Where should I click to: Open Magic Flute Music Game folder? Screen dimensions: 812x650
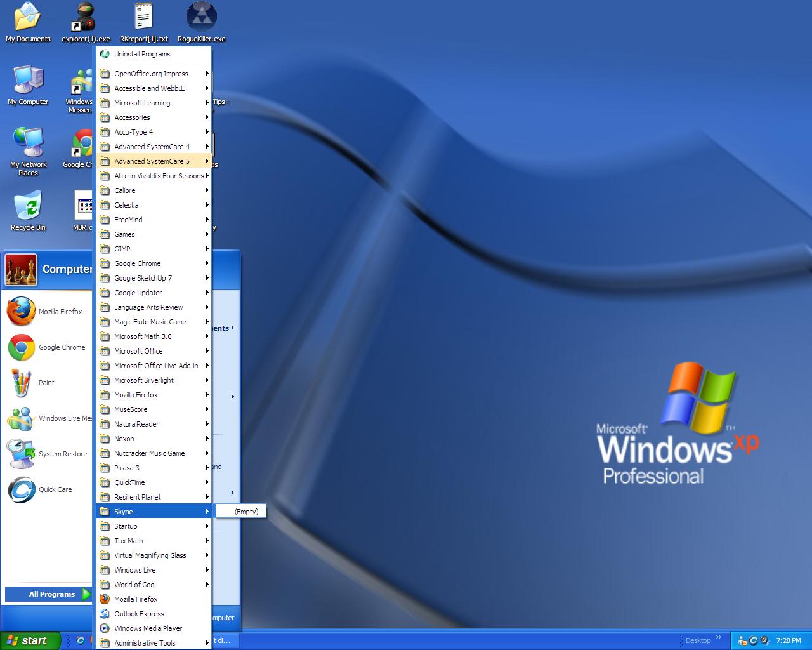point(154,322)
